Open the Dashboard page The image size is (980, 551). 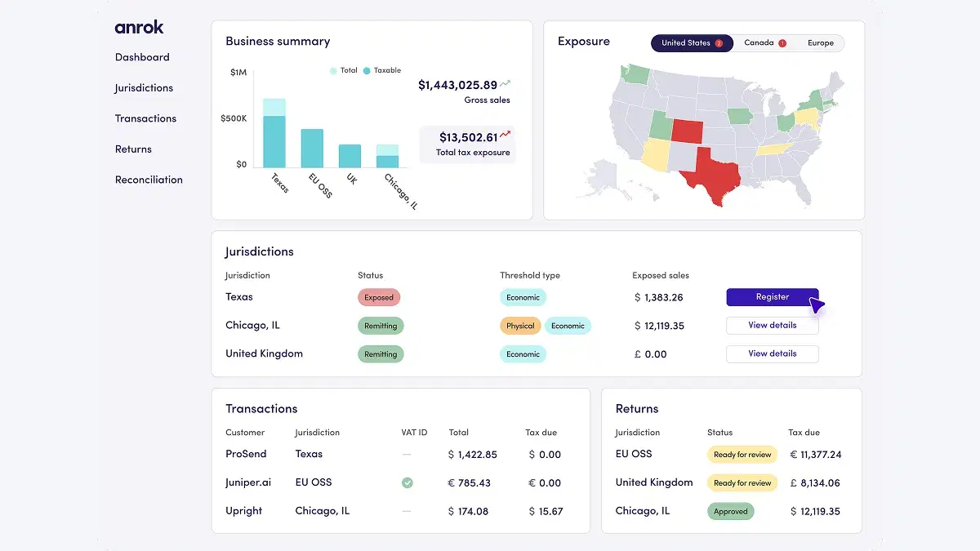142,57
